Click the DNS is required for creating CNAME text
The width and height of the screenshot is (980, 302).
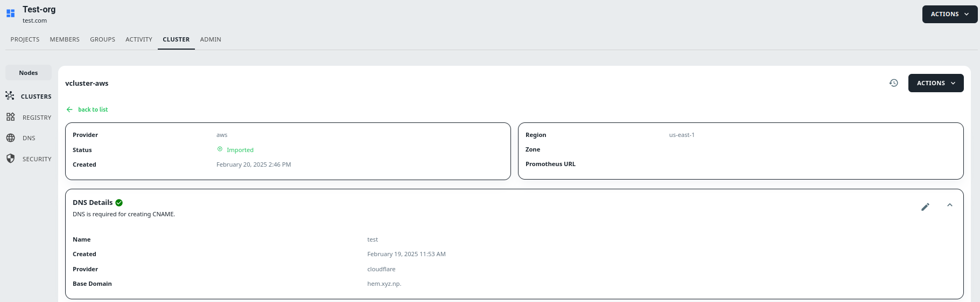tap(124, 214)
